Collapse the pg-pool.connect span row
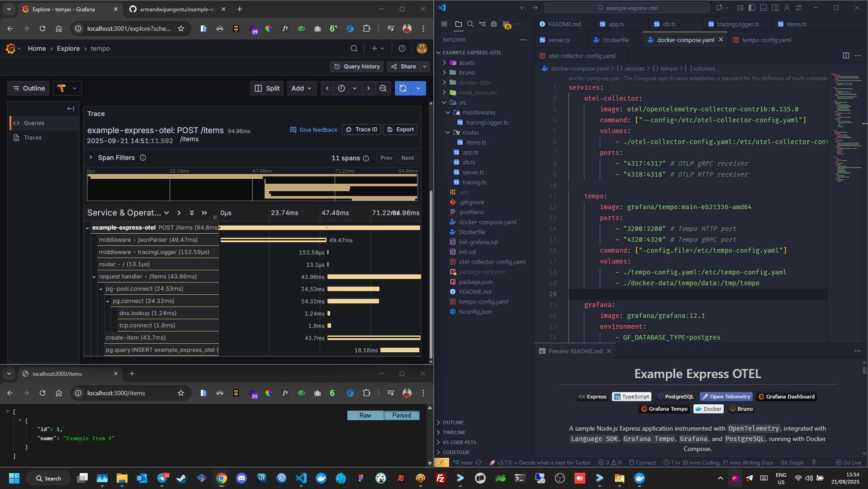The image size is (868, 489). pos(101,289)
